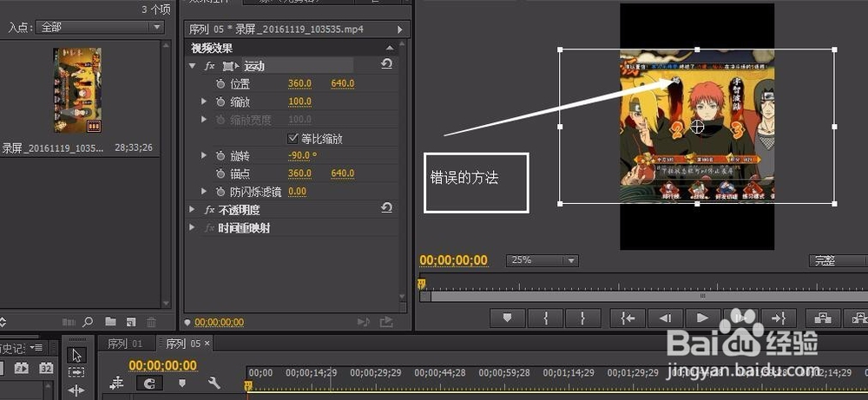This screenshot has width=868, height=400.
Task: Click the program monitor timecode 00;00;00;00
Action: pyautogui.click(x=453, y=260)
